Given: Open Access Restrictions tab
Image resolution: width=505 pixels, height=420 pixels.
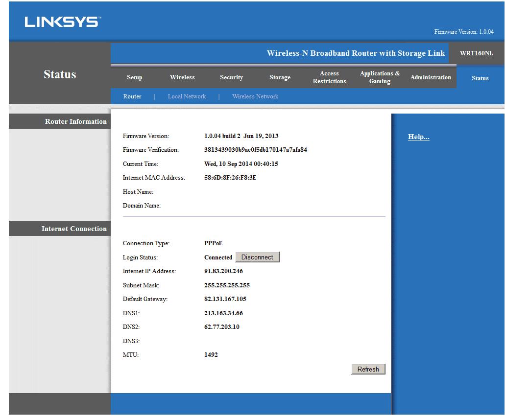Looking at the screenshot, I should tap(329, 77).
